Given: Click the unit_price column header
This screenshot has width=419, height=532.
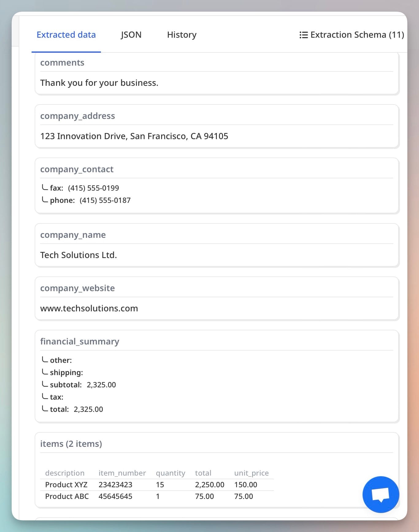Looking at the screenshot, I should pos(251,473).
